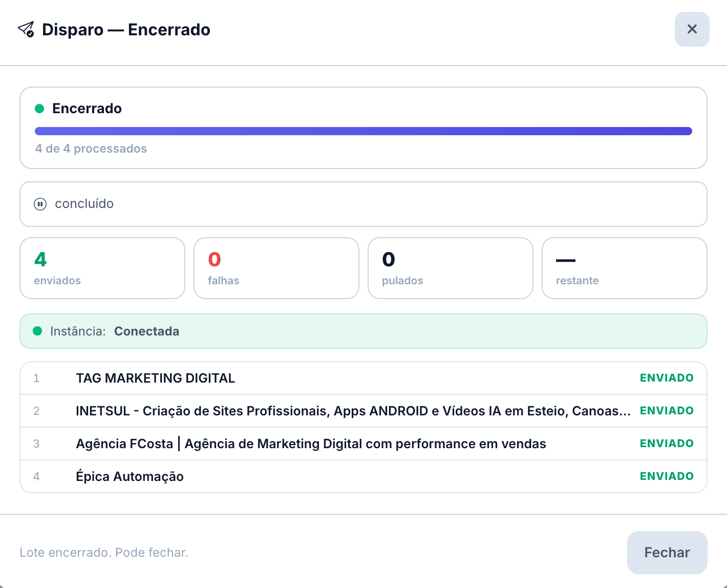727x588 pixels.
Task: Select the TAG MARKETING DIGITAL row
Action: click(x=363, y=378)
